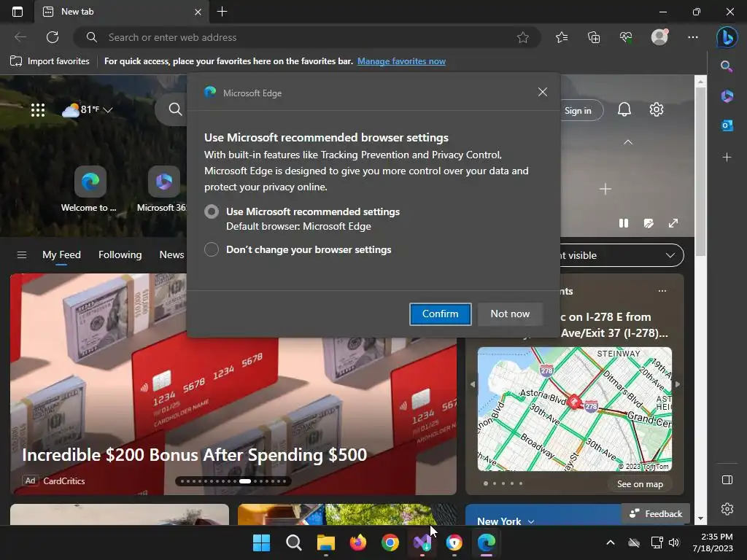Open File Explorer from taskbar

coord(326,542)
